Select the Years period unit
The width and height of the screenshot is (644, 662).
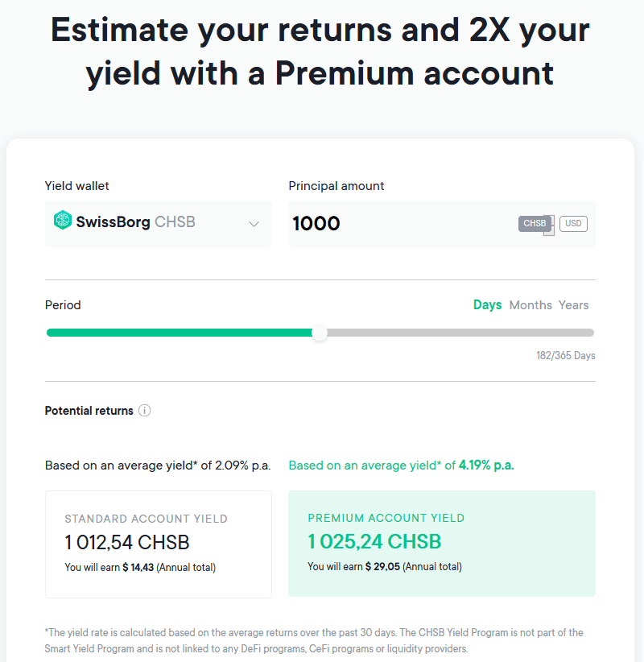[573, 304]
